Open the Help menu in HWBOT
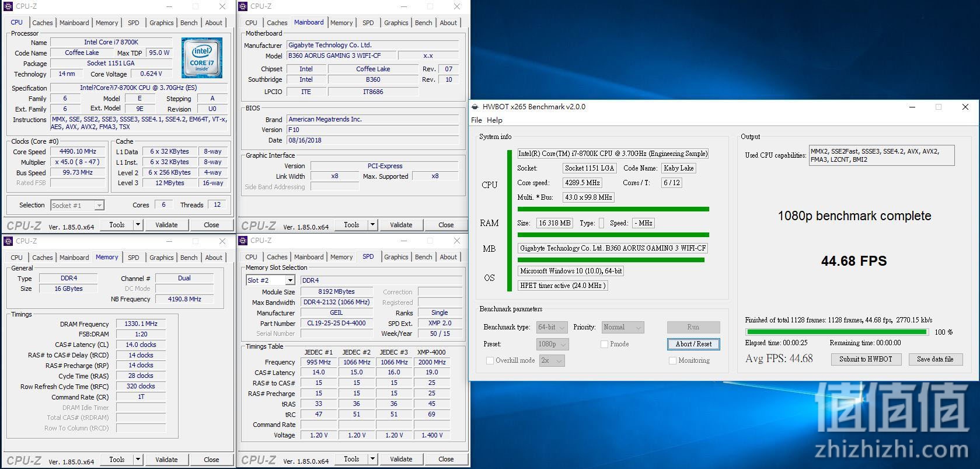This screenshot has height=469, width=980. (494, 120)
